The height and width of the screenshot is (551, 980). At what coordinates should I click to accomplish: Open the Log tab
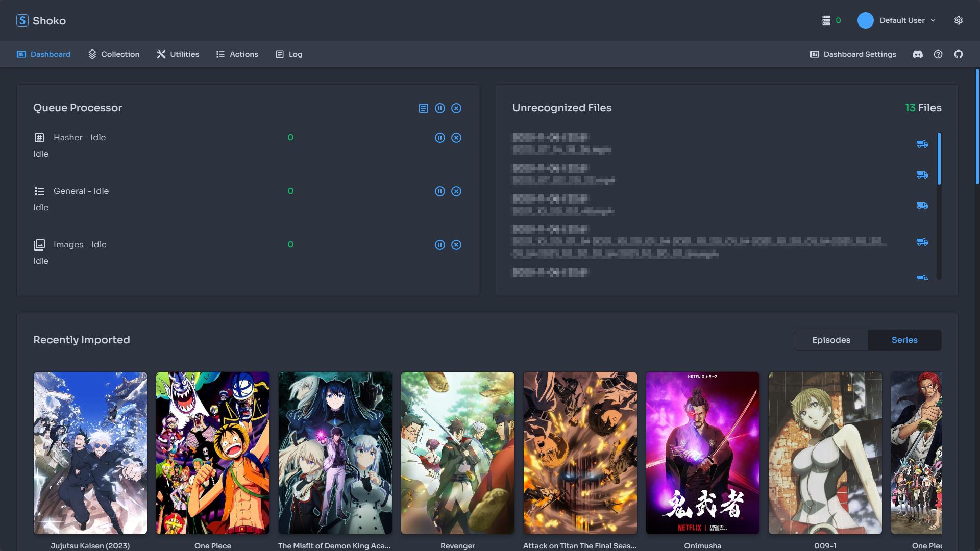click(x=289, y=54)
